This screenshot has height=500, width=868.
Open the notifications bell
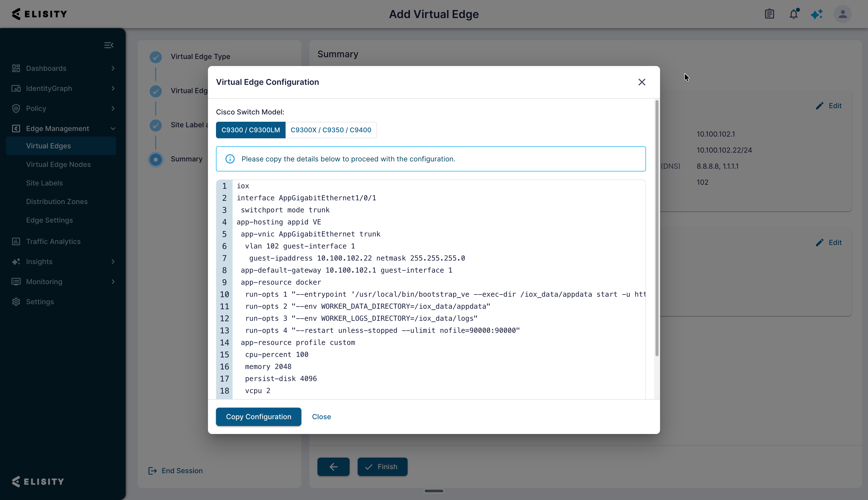pos(793,14)
